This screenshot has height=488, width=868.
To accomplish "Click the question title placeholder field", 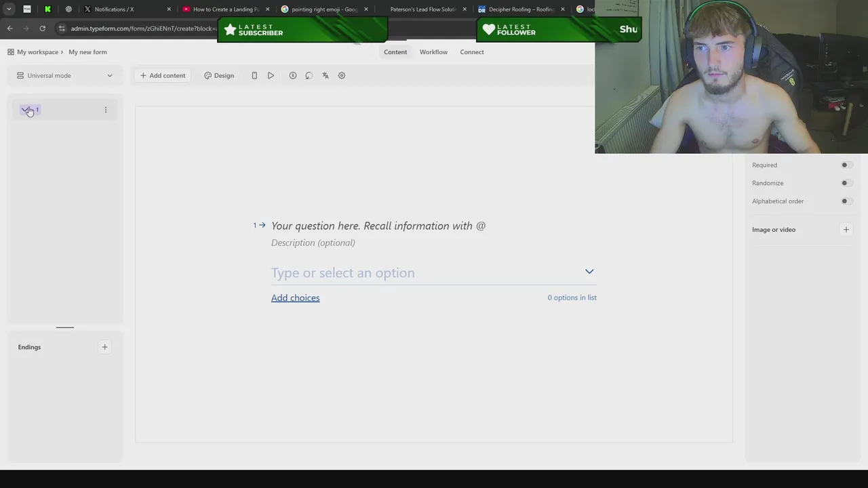I will (378, 226).
